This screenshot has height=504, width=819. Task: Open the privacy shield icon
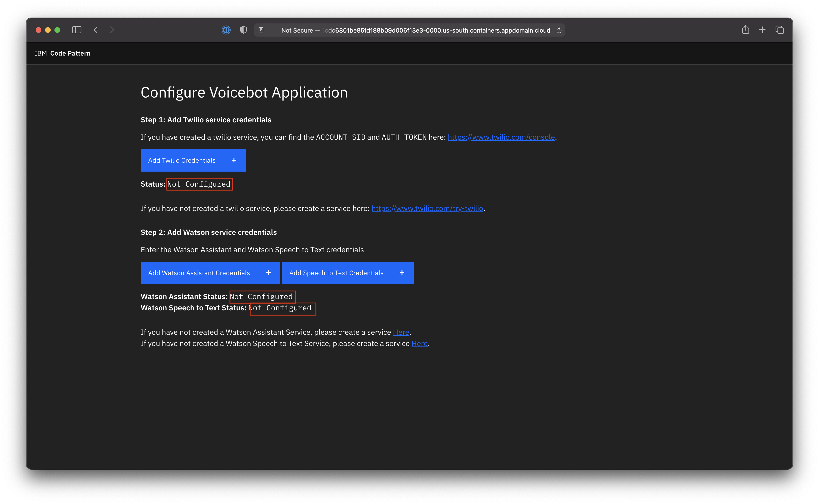(244, 30)
